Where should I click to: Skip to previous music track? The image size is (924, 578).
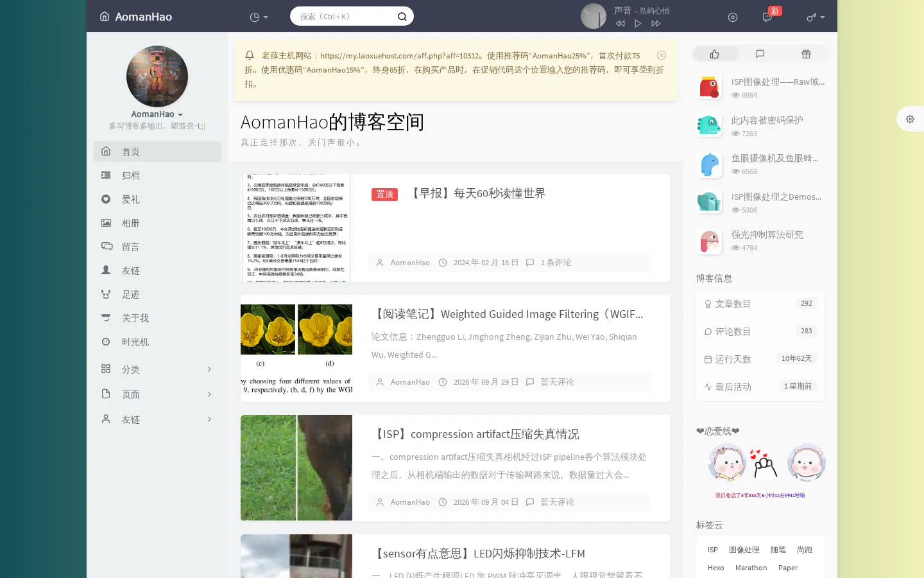[x=620, y=24]
